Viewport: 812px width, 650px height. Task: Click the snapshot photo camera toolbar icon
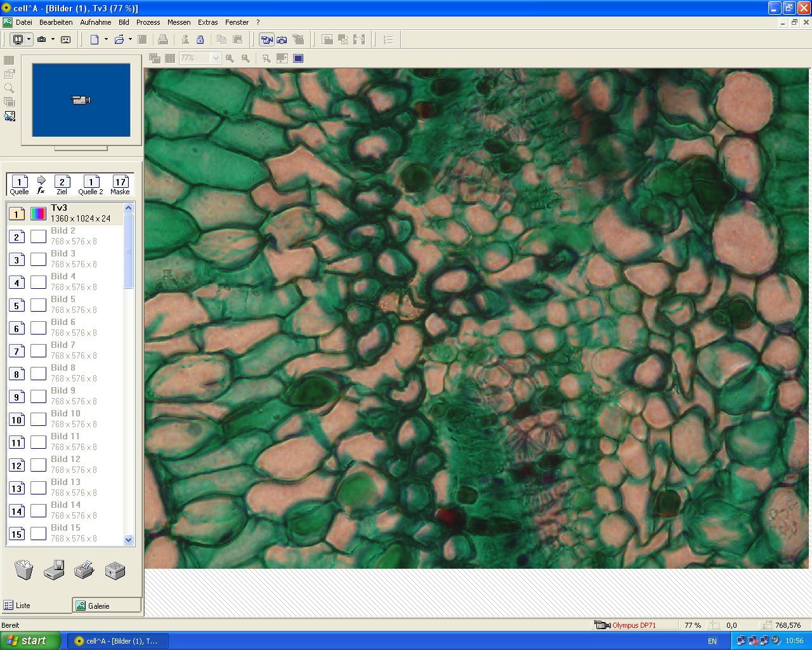[x=282, y=39]
